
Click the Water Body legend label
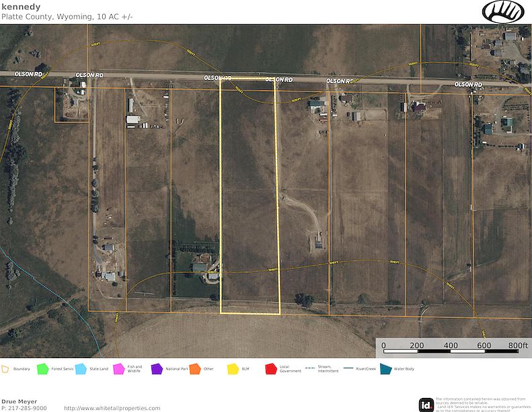(404, 368)
